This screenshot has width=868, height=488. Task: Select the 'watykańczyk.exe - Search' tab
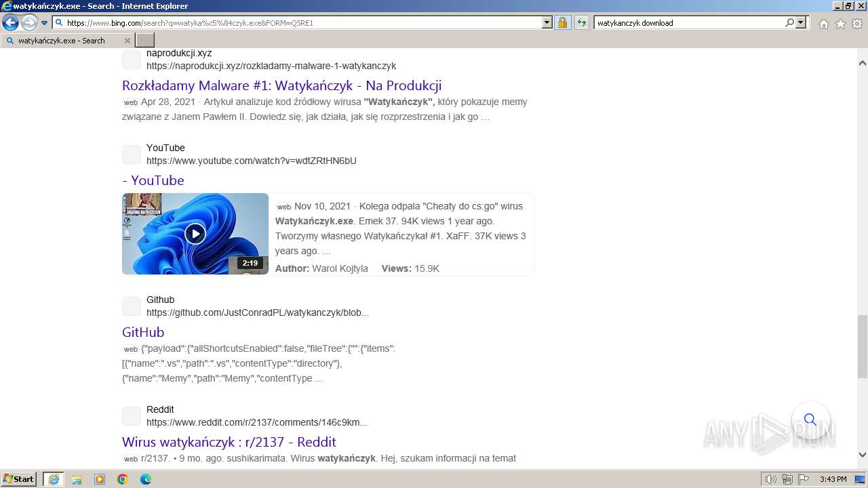click(x=68, y=41)
